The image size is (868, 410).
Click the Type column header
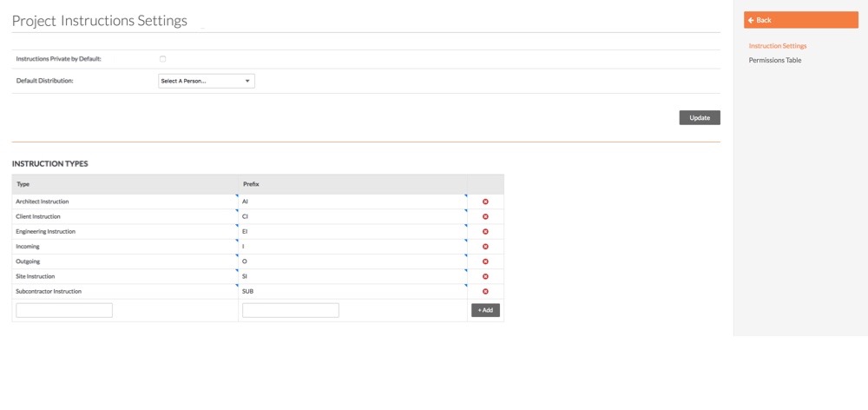point(125,184)
